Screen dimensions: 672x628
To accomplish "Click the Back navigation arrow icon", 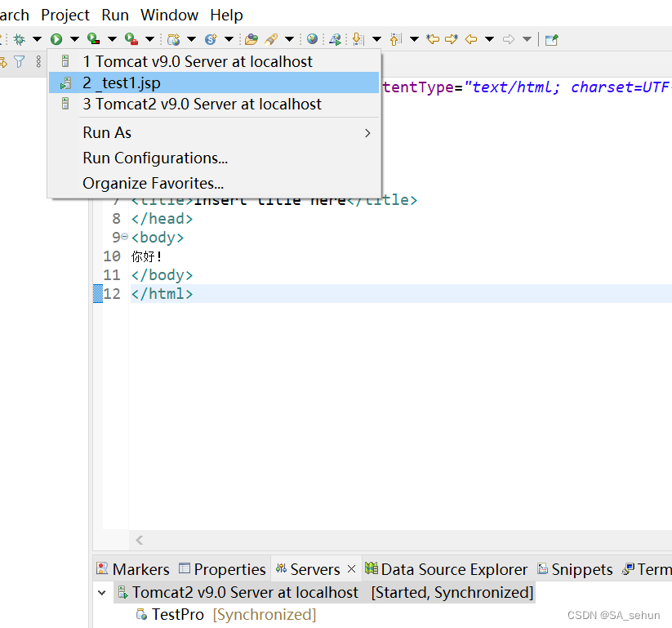I will pyautogui.click(x=471, y=38).
